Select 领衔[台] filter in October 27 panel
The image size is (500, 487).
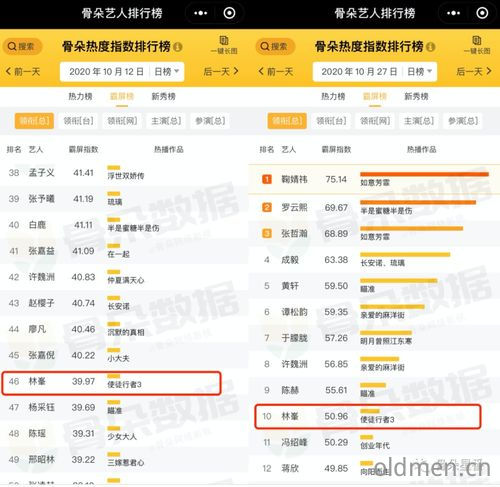coord(331,121)
